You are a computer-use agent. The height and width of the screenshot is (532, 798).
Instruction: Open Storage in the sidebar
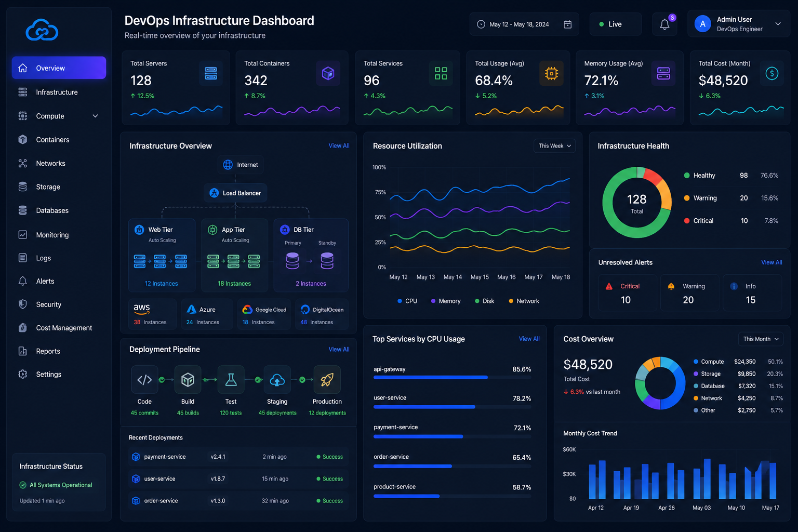point(59,187)
